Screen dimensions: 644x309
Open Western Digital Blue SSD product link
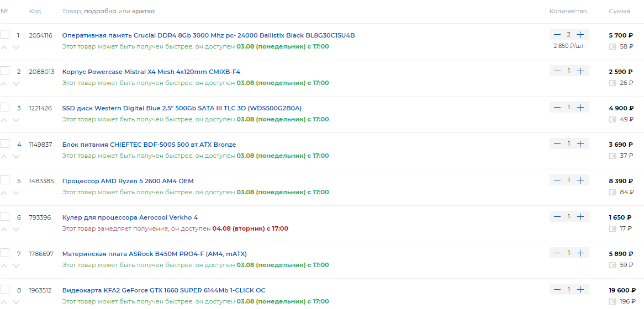click(182, 108)
